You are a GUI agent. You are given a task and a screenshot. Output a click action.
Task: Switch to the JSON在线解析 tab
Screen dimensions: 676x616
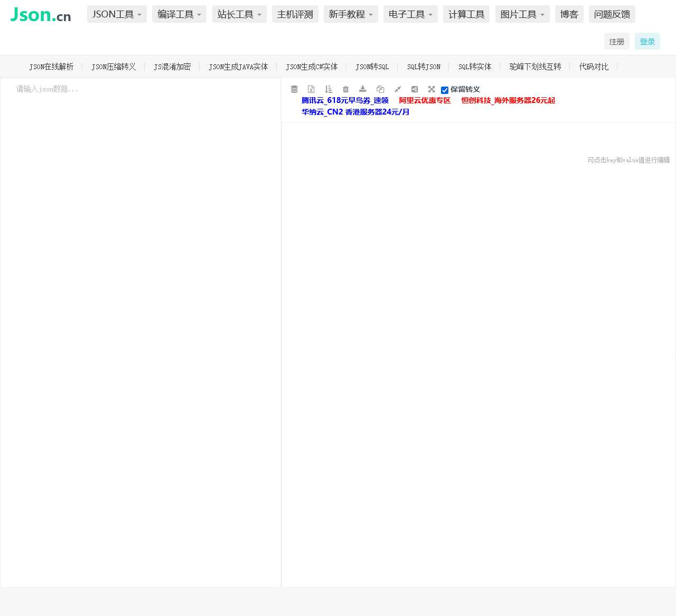51,67
